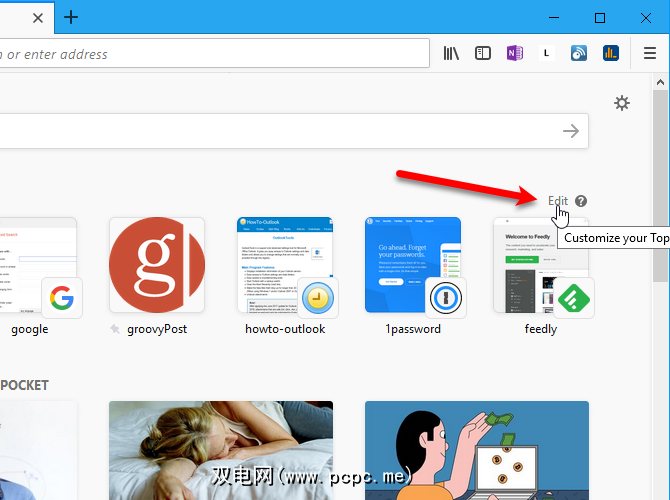670x500 pixels.
Task: Click the vertical scrollbar thumb
Action: [660, 186]
